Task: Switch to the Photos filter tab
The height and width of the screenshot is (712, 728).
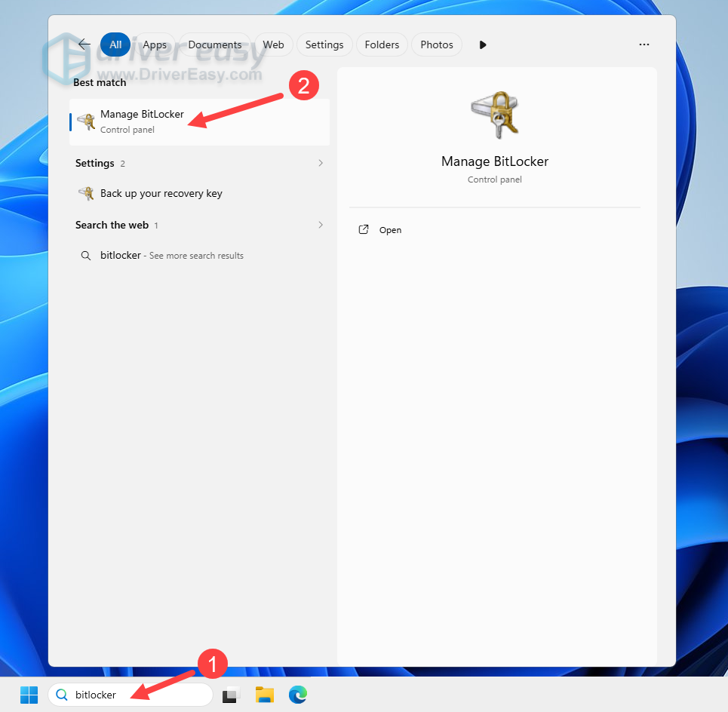Action: click(437, 44)
